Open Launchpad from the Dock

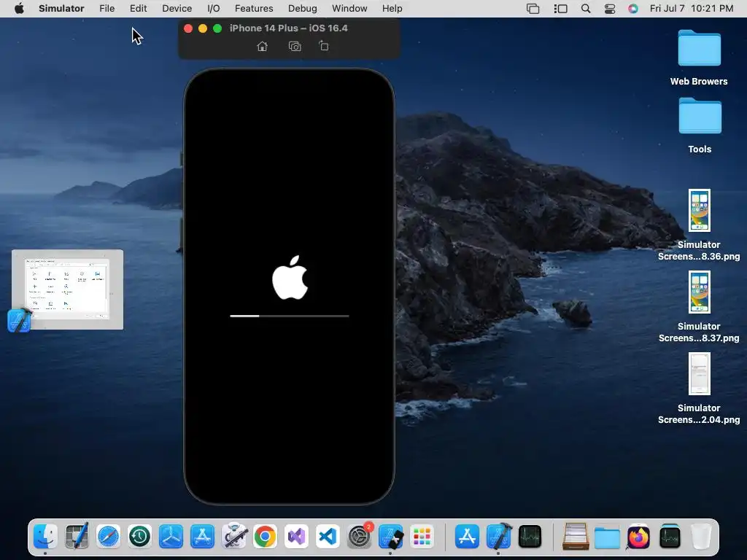[422, 537]
